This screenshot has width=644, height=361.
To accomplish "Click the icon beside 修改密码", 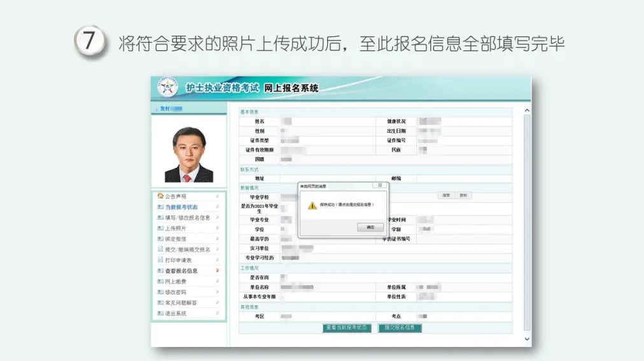I will (160, 292).
